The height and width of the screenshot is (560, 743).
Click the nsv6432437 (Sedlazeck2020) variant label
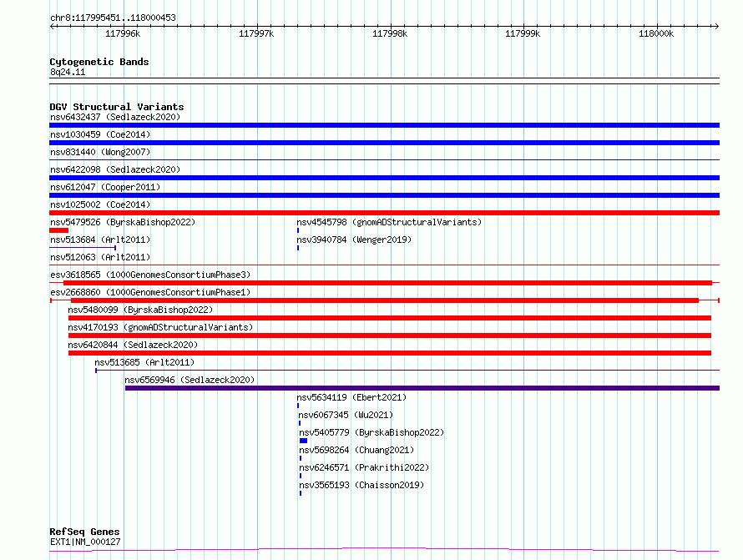(114, 117)
